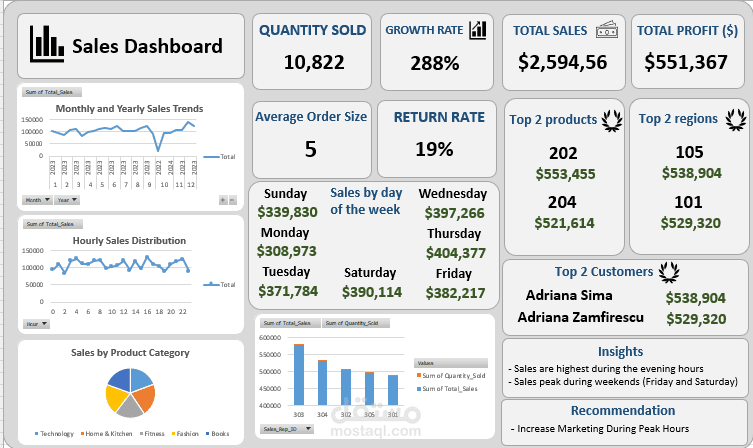The width and height of the screenshot is (753, 448).
Task: Select the Sales by Product Category title
Action: click(130, 352)
